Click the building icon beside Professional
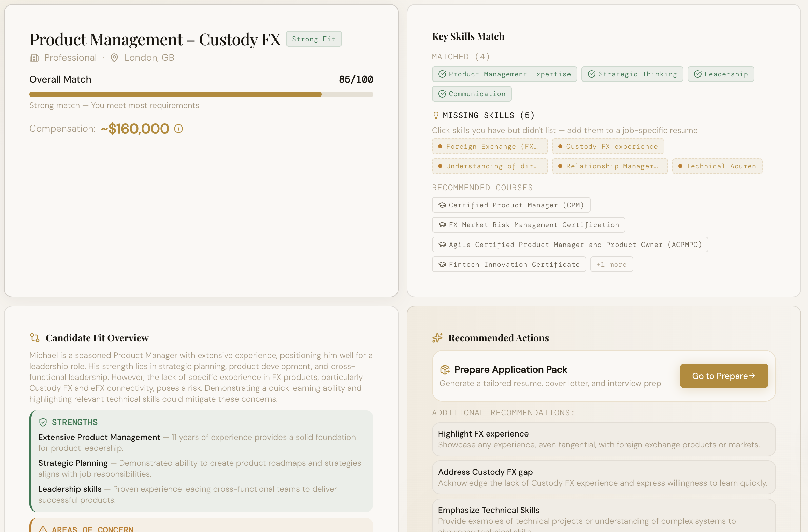 coord(34,58)
